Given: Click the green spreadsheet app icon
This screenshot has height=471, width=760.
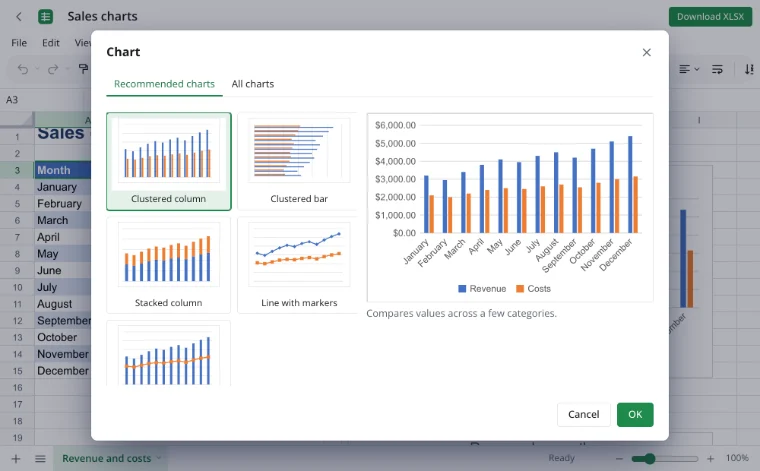Looking at the screenshot, I should click(x=46, y=16).
